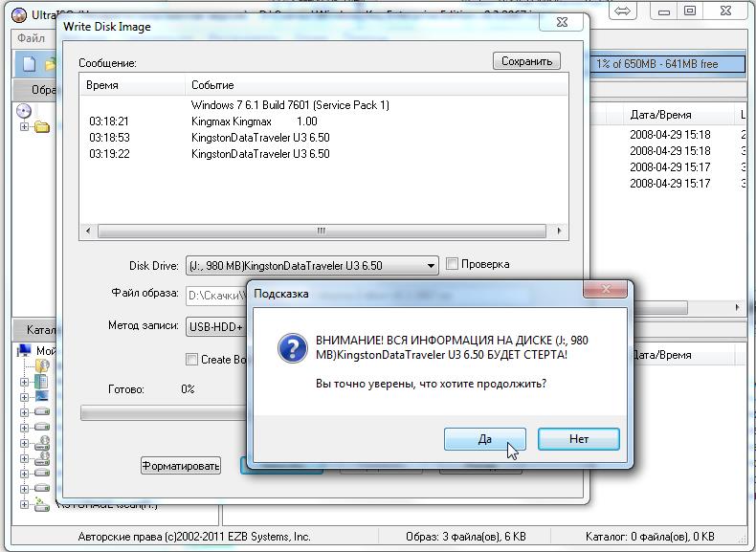Viewport: 756px width, 552px height.
Task: Click the new file icon in toolbar
Action: point(29,64)
